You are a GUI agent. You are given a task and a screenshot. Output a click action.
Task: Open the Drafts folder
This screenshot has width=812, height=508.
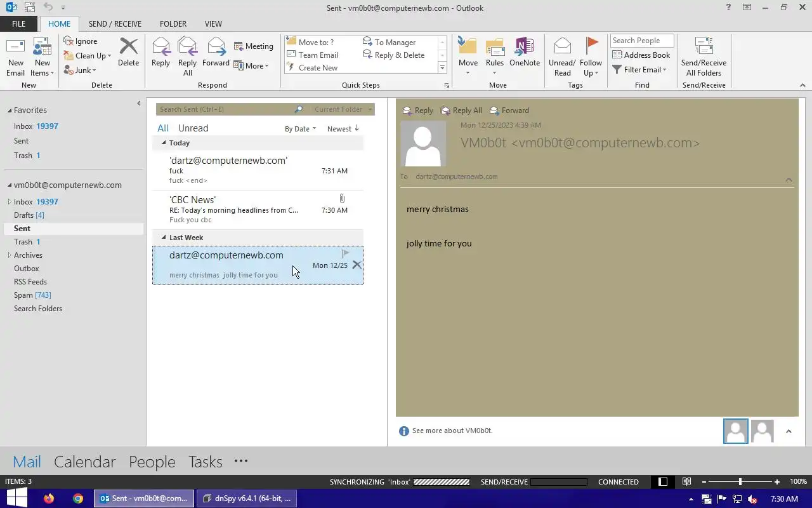[29, 215]
